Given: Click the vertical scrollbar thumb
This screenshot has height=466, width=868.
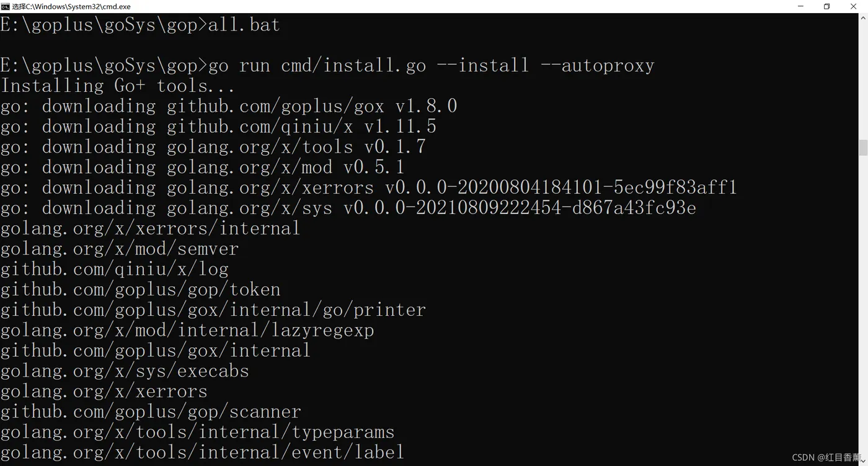Looking at the screenshot, I should pos(862,148).
